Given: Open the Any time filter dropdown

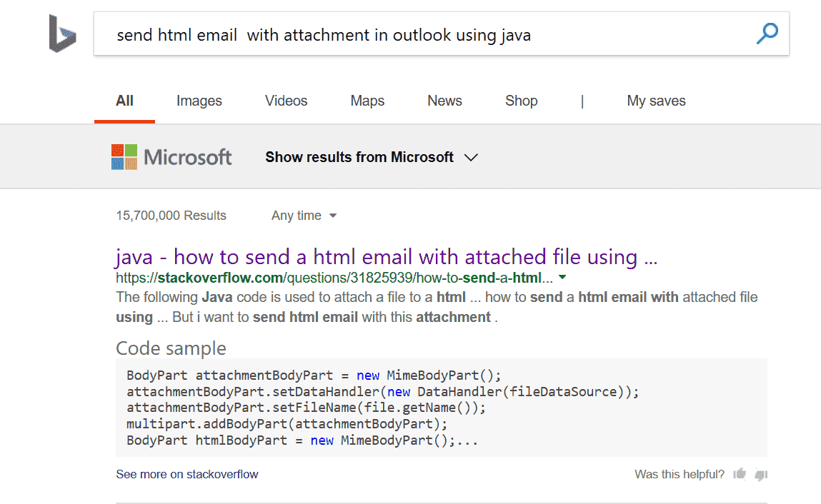Looking at the screenshot, I should pyautogui.click(x=304, y=216).
